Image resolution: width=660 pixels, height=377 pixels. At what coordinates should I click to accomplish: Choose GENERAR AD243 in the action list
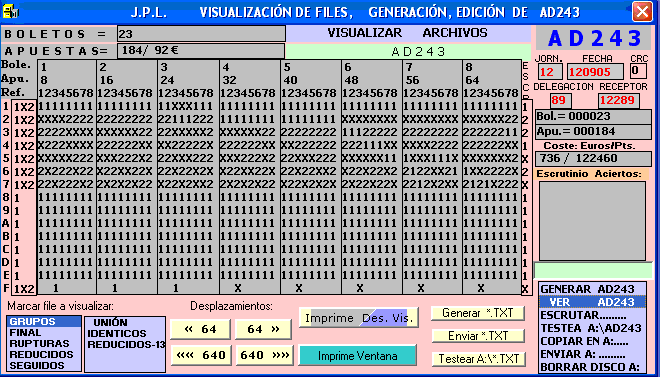point(592,289)
